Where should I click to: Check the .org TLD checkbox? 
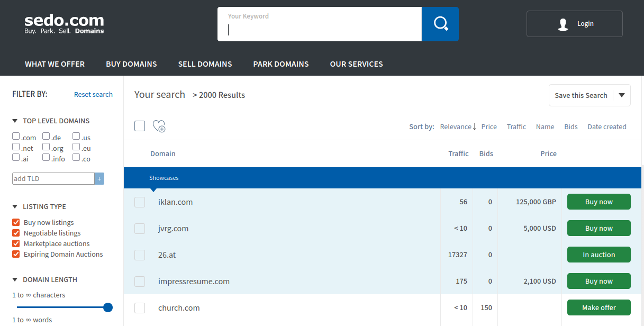click(46, 147)
